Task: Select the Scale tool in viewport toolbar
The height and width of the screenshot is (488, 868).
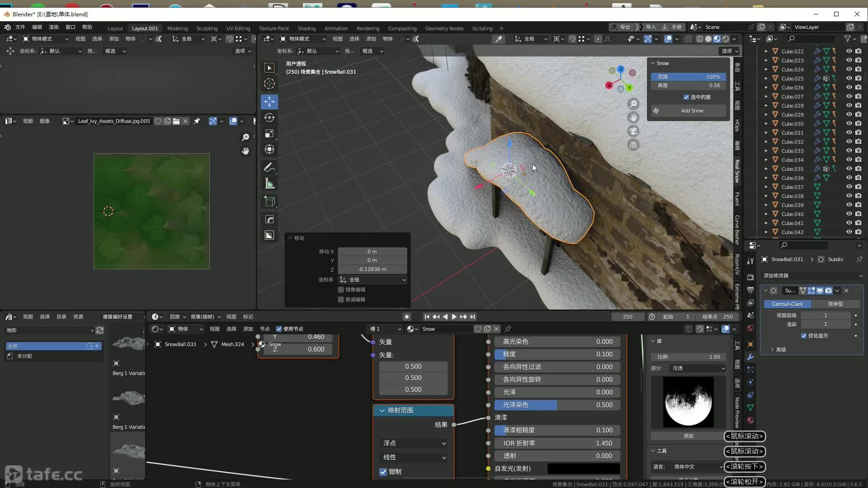Action: (x=269, y=133)
